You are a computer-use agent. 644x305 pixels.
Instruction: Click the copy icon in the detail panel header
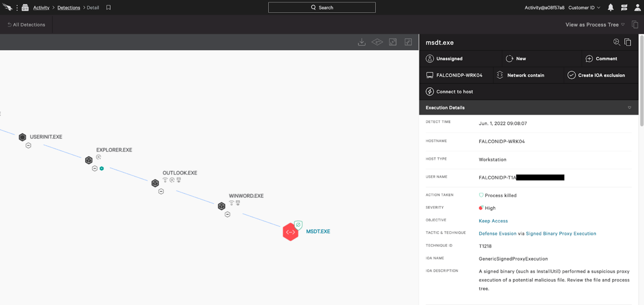coord(628,42)
